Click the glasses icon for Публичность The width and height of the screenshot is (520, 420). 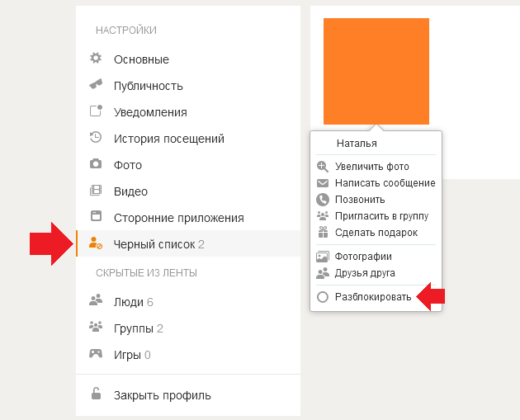point(96,84)
